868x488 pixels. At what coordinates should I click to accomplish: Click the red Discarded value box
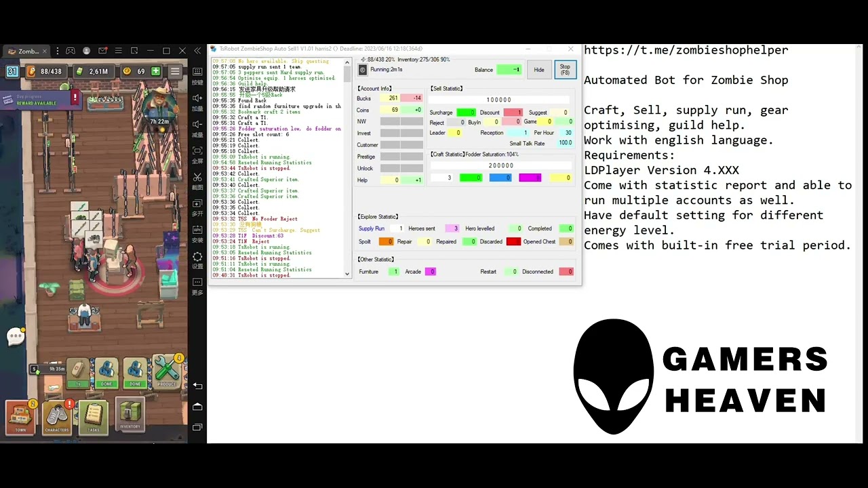pyautogui.click(x=513, y=241)
